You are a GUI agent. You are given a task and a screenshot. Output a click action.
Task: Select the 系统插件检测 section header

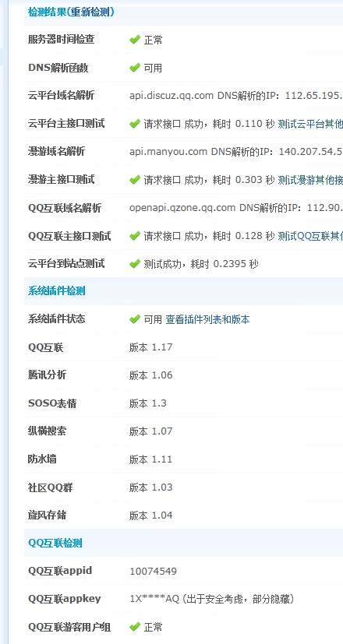pyautogui.click(x=57, y=291)
